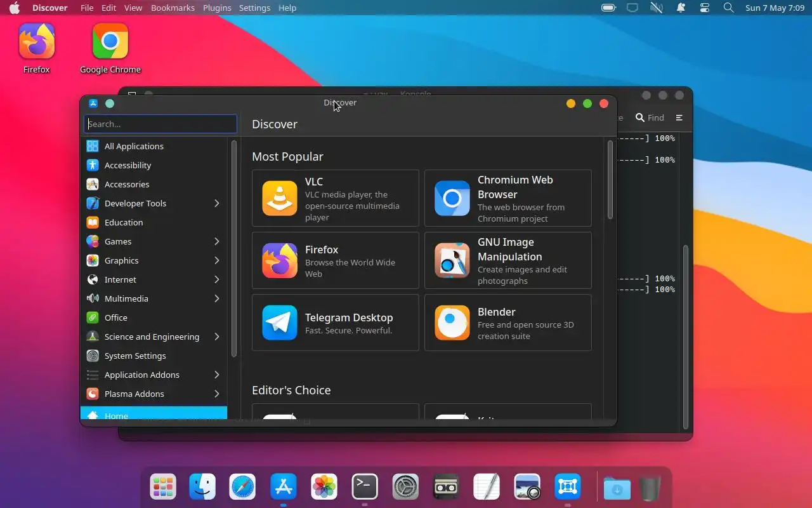Click the Games category icon
The height and width of the screenshot is (508, 812).
coord(93,241)
